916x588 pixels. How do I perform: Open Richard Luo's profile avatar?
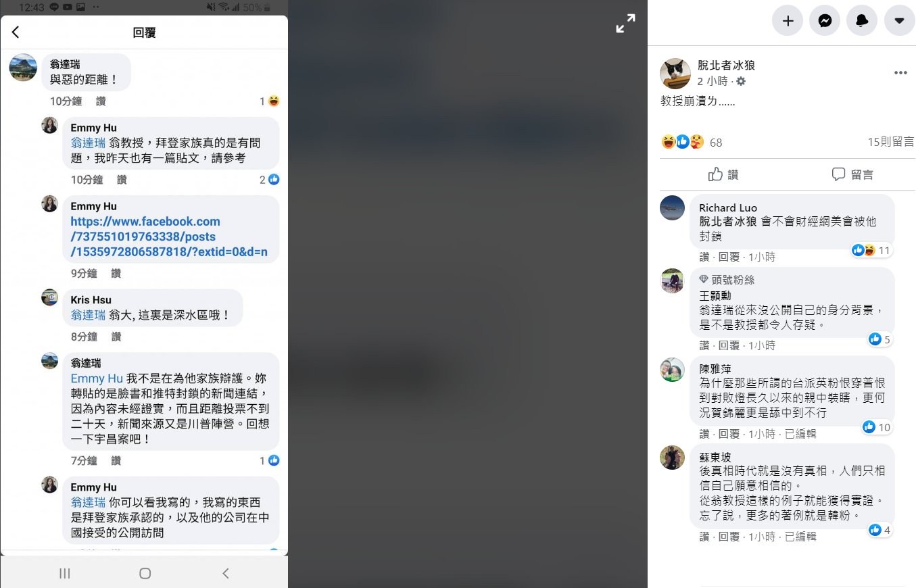tap(672, 207)
